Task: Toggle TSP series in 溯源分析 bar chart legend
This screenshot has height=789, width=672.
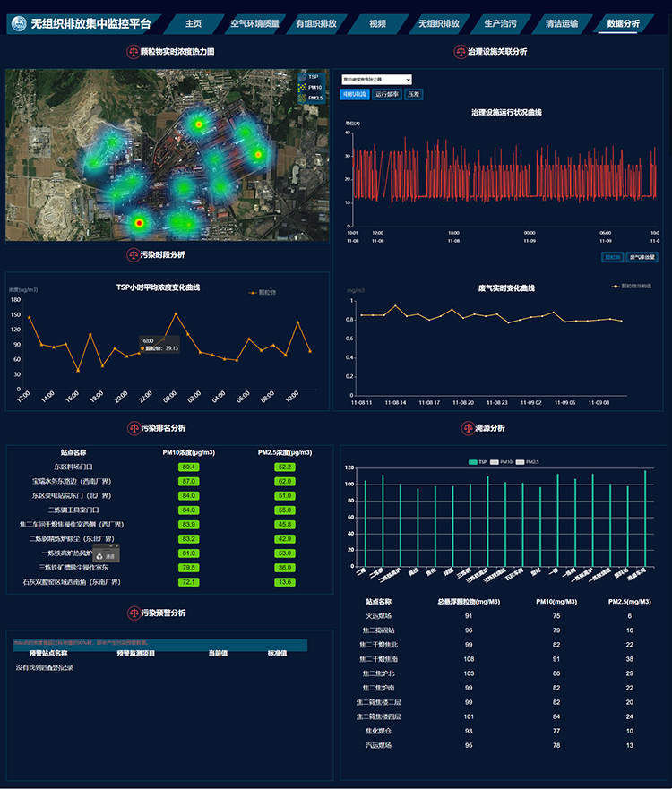Action: (x=476, y=461)
